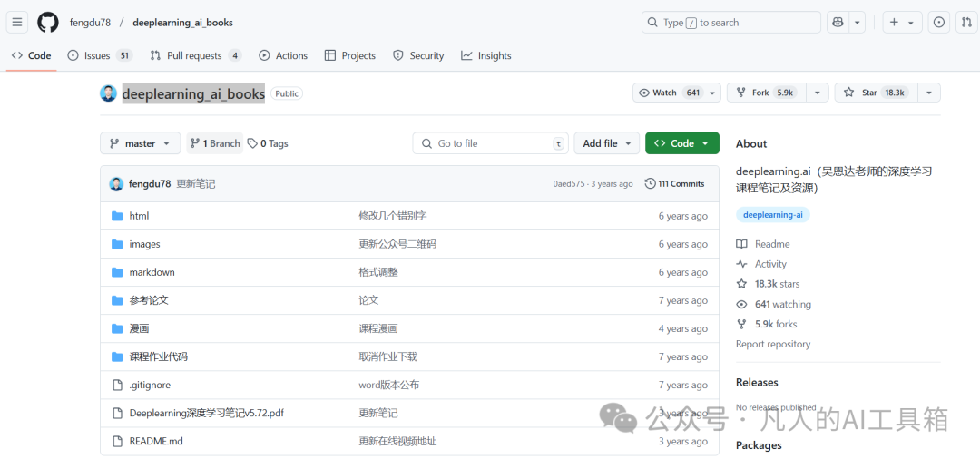This screenshot has width=980, height=459.
Task: View pull requests icon in top header
Action: coord(967,23)
